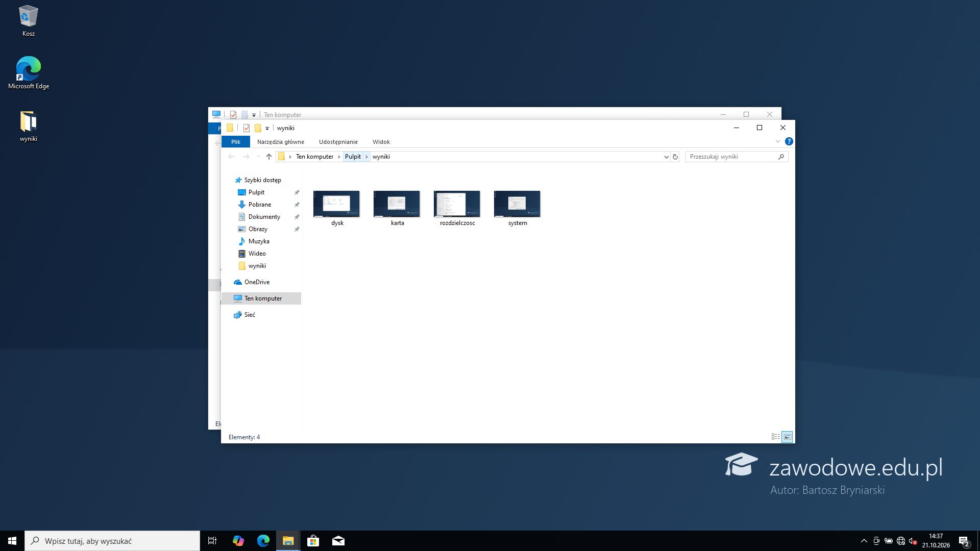Image resolution: width=980 pixels, height=551 pixels.
Task: Open Pulpit in the navigation pane
Action: (256, 192)
